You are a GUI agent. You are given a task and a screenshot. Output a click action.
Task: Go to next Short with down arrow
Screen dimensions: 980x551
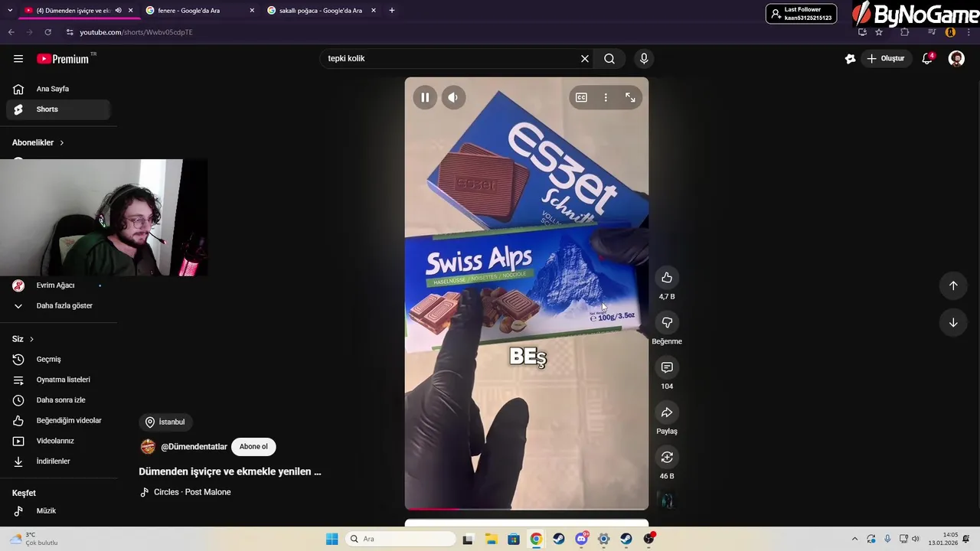tap(953, 323)
